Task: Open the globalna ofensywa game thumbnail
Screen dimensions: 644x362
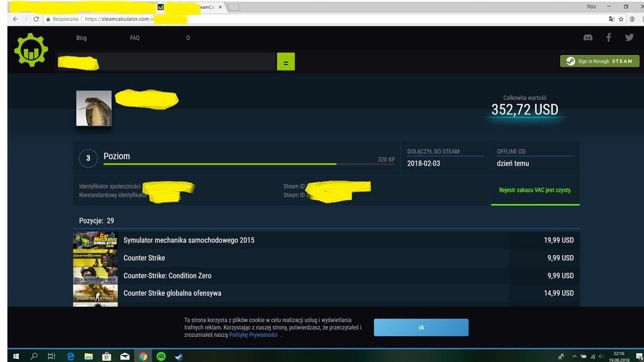Action: coord(96,293)
